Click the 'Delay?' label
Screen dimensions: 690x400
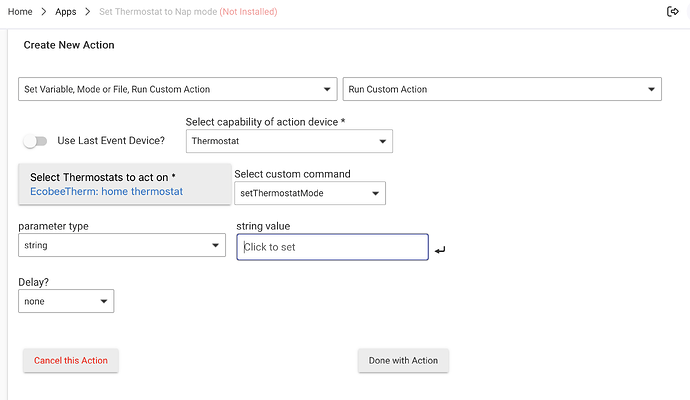[x=33, y=282]
